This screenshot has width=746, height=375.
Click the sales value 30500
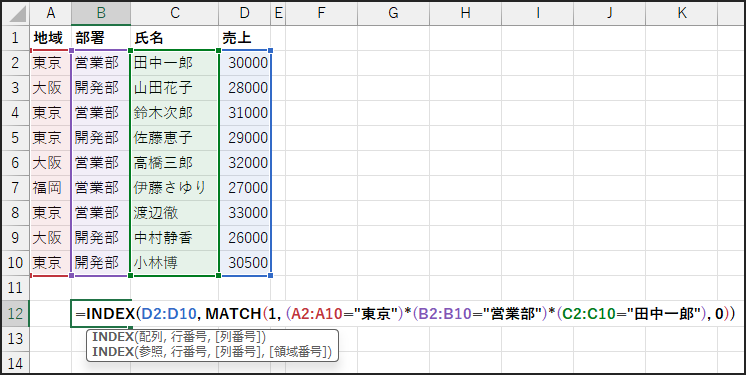tap(245, 263)
